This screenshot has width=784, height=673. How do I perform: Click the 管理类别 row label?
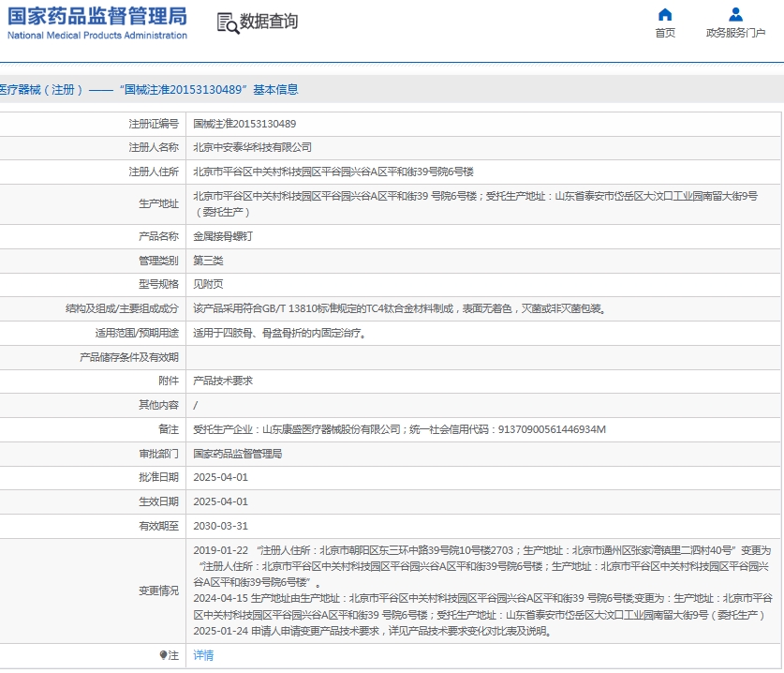(158, 261)
